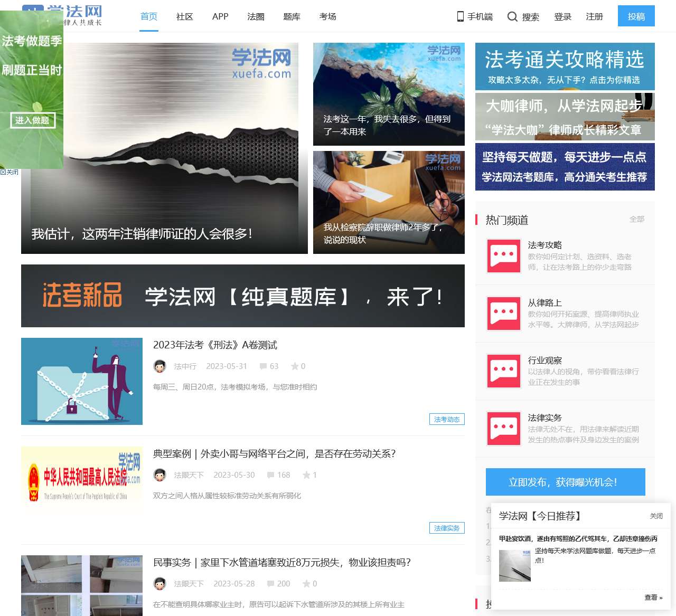Screen dimensions: 676x616
Task: Click 进入做题 on the left ad
Action: coord(34,120)
